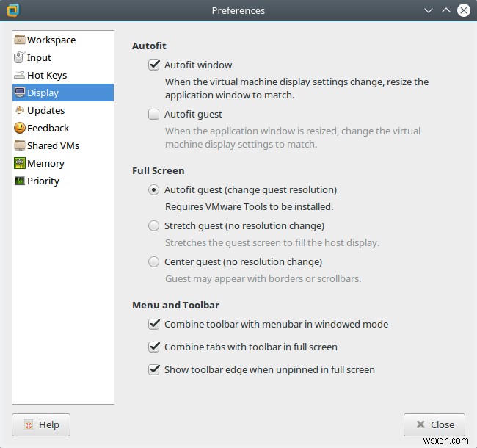This screenshot has height=448, width=477.
Task: Close the window with title bar X
Action: tap(464, 11)
